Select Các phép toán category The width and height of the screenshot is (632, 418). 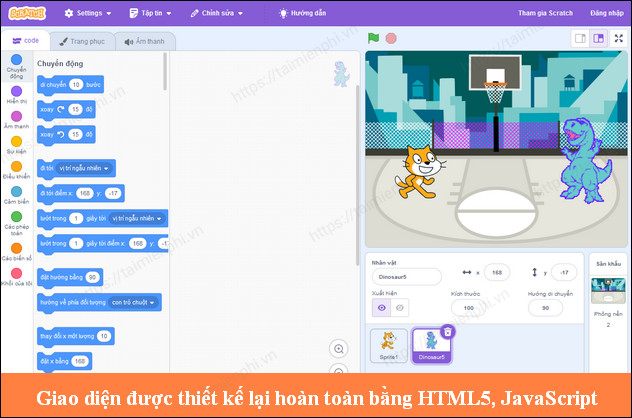point(16,223)
